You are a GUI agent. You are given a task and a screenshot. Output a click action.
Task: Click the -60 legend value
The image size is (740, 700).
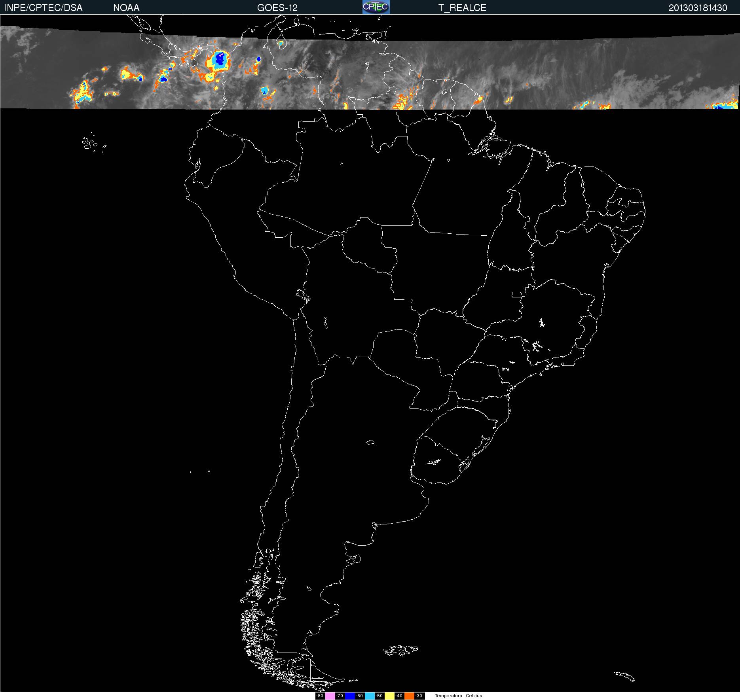click(359, 696)
